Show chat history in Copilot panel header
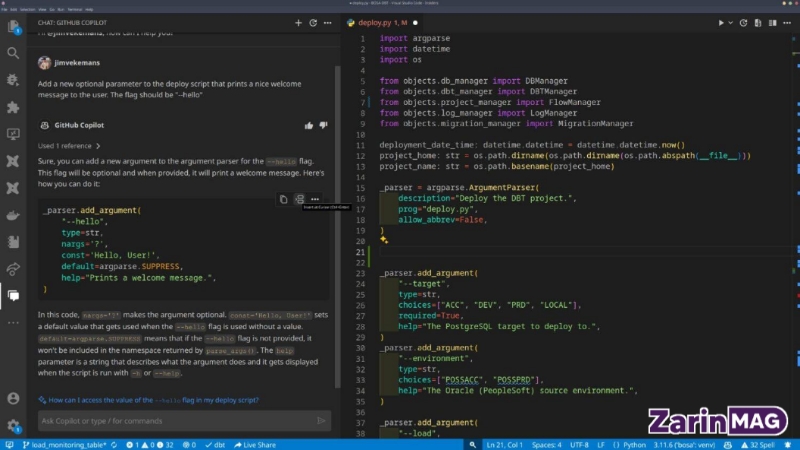Screen dimensions: 800x450 (x=313, y=23)
